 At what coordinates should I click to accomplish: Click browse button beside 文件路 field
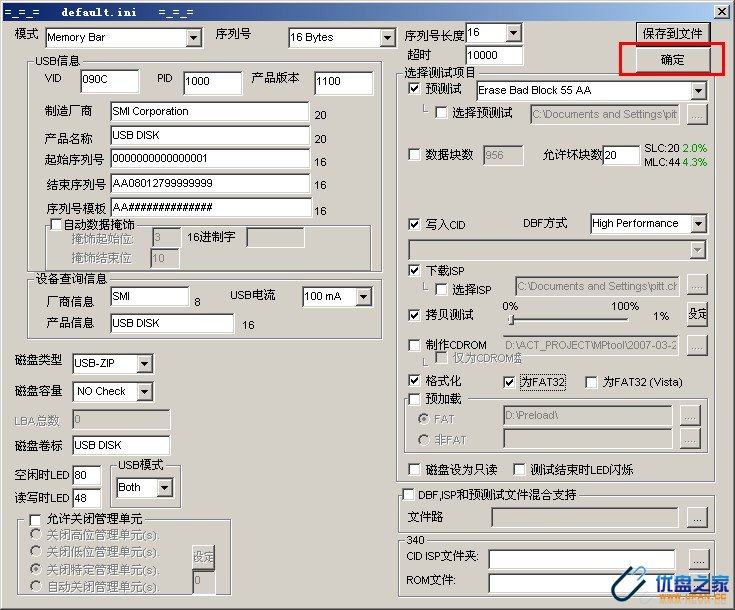[697, 517]
